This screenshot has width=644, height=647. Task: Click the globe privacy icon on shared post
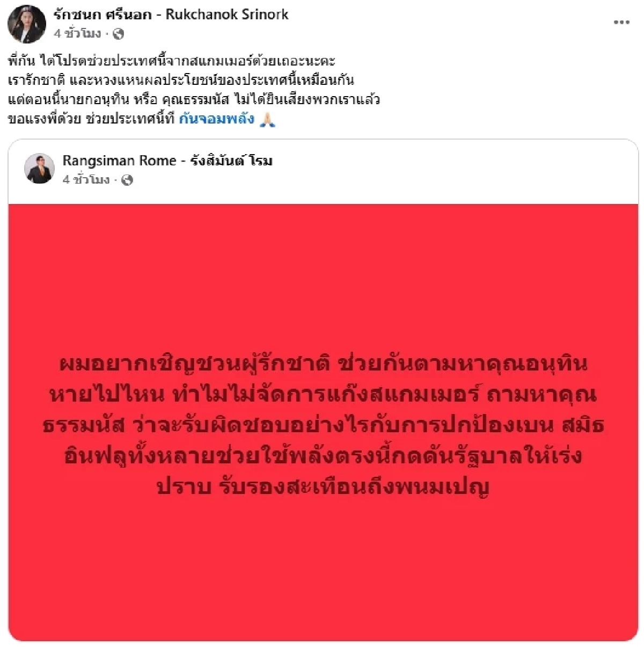[127, 180]
